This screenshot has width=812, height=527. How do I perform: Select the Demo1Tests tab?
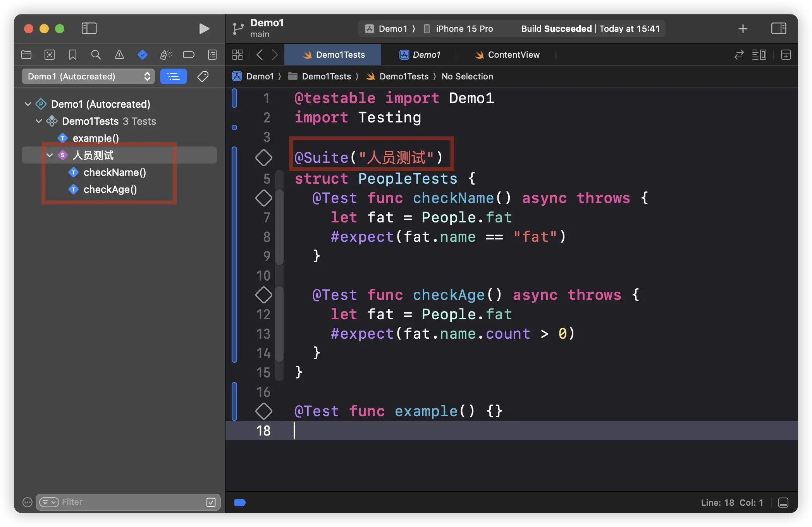click(x=333, y=55)
